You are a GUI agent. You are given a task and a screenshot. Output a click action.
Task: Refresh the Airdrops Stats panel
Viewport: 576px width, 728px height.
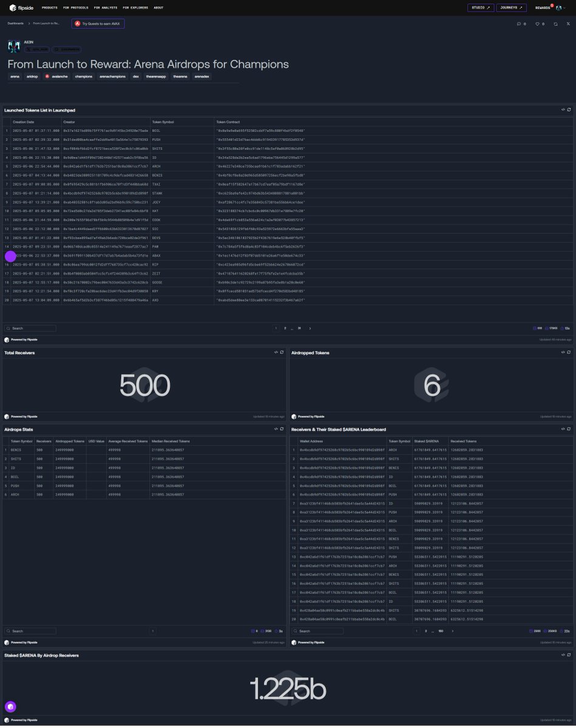(282, 429)
